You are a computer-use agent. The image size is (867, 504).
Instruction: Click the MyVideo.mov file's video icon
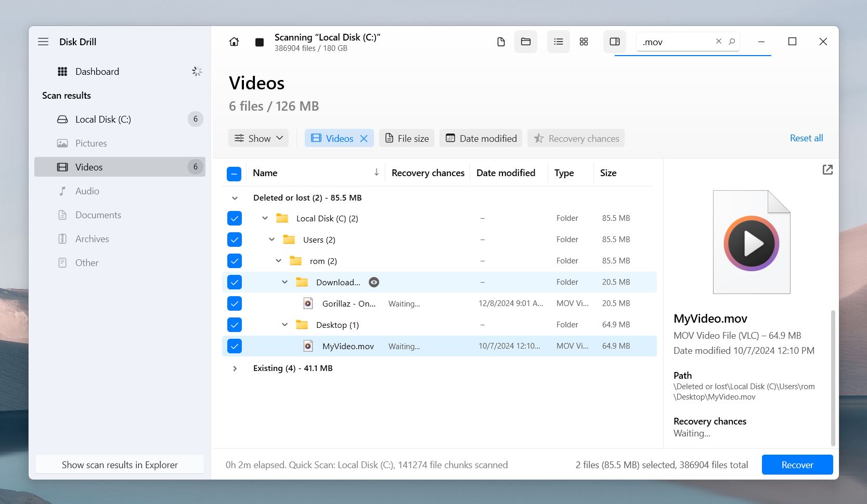(308, 346)
